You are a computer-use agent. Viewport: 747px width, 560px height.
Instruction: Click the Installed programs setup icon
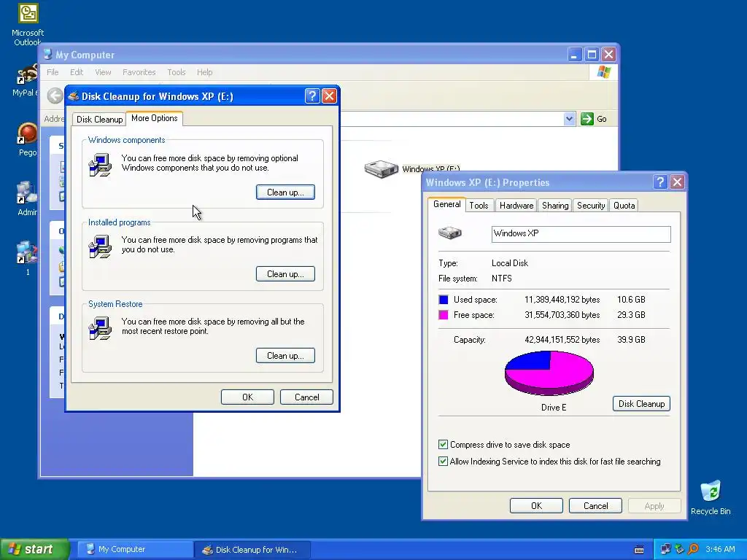pyautogui.click(x=100, y=246)
